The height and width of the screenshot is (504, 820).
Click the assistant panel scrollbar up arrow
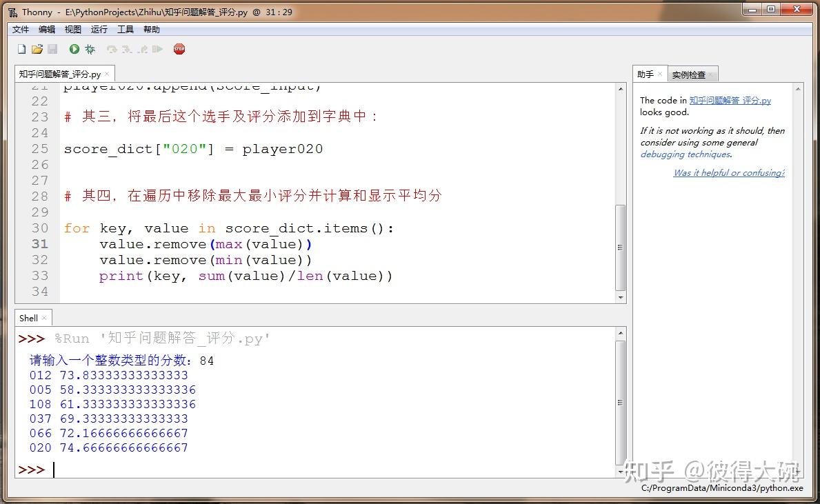click(798, 89)
